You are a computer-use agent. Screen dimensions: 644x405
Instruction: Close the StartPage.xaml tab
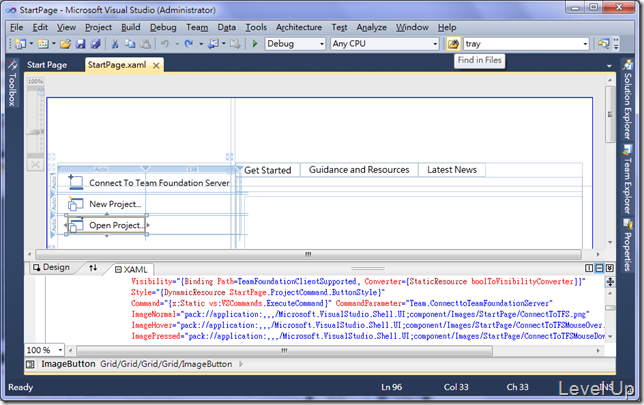coord(156,65)
